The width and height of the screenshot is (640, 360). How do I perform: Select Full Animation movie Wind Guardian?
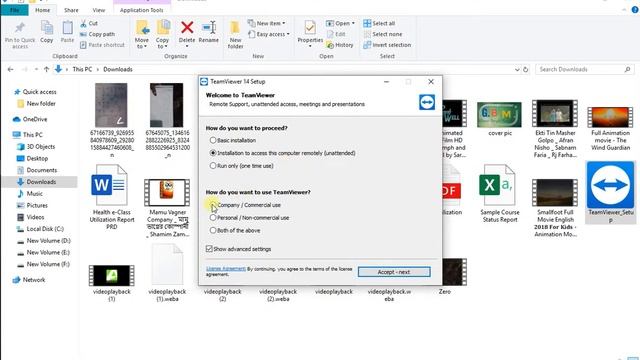click(611, 118)
